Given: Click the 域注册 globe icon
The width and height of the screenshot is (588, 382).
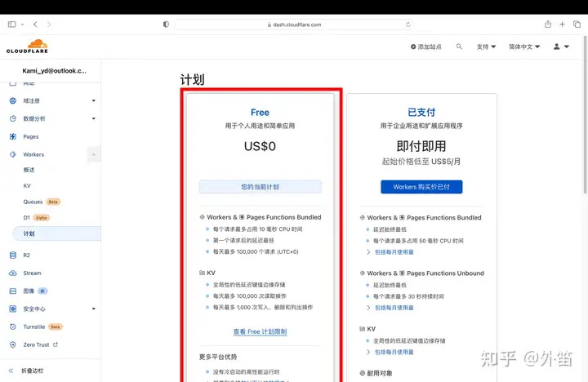Looking at the screenshot, I should coord(13,101).
